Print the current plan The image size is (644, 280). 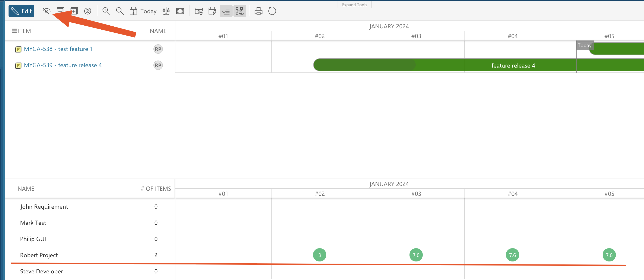point(258,11)
